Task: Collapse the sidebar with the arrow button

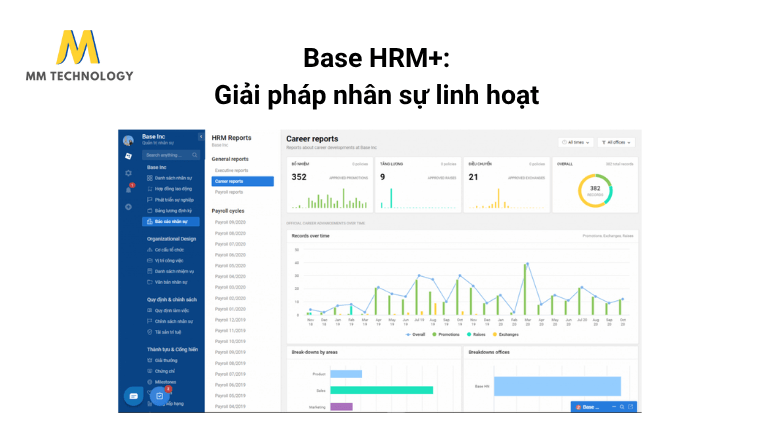Action: [201, 137]
